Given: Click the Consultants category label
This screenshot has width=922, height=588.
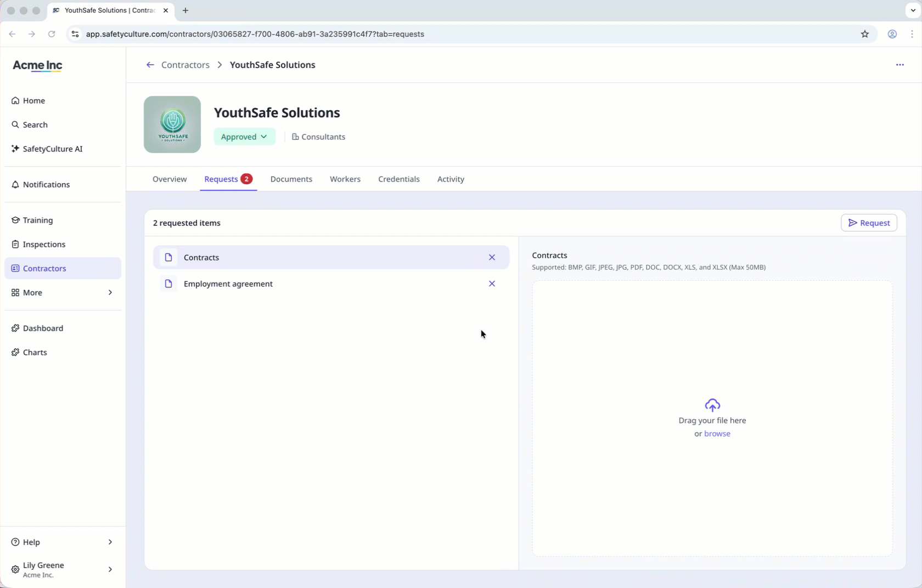Looking at the screenshot, I should point(318,137).
